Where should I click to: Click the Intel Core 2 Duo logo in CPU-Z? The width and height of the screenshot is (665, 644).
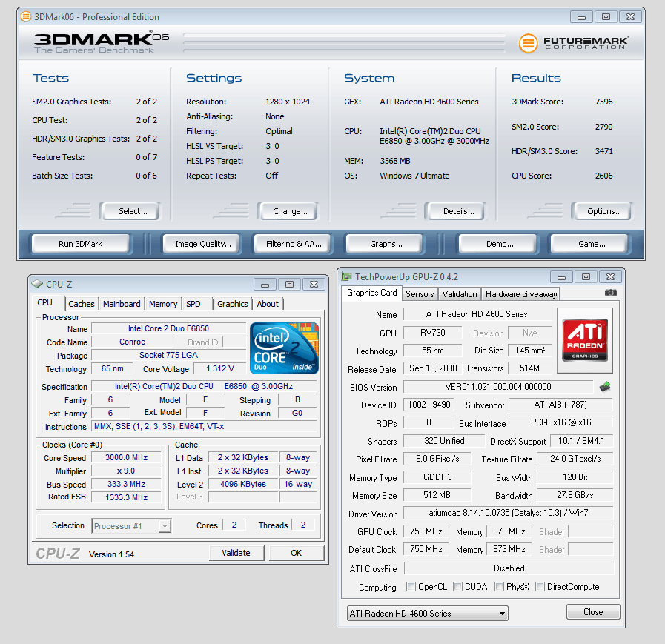click(x=284, y=348)
